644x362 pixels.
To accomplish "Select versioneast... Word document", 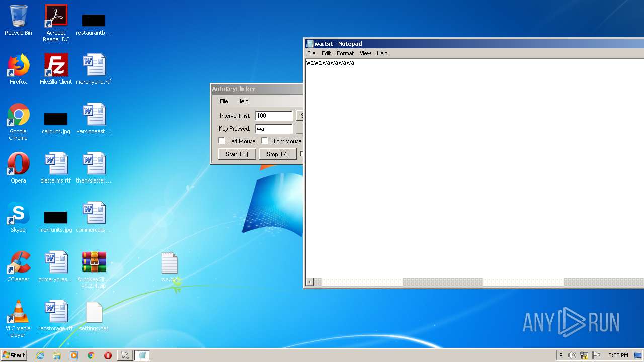I will coord(94,119).
